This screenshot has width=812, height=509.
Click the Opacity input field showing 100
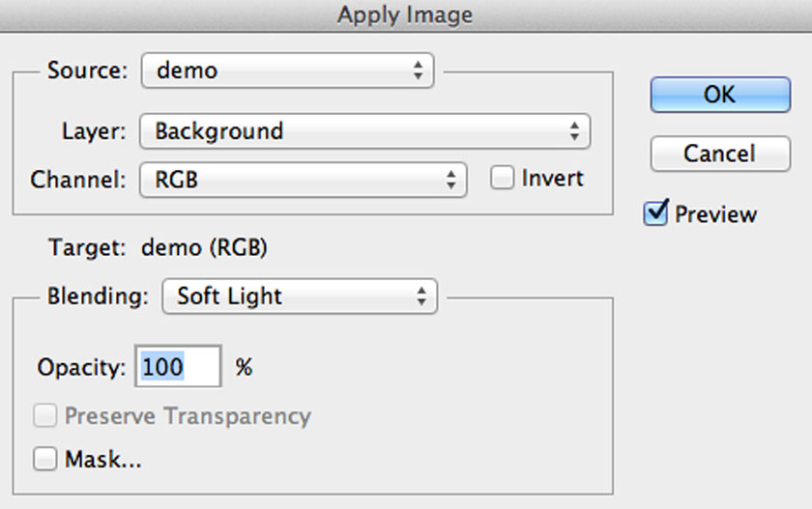click(x=178, y=367)
